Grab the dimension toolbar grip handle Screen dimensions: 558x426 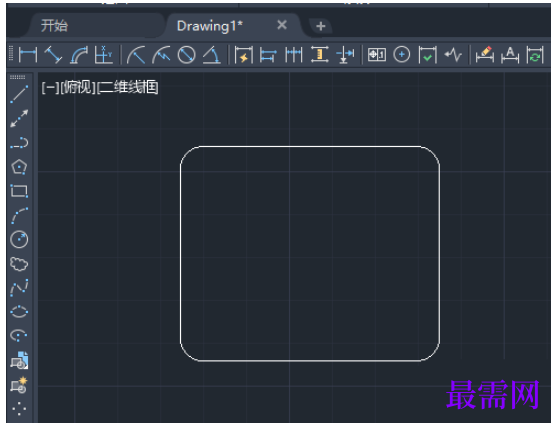11,54
